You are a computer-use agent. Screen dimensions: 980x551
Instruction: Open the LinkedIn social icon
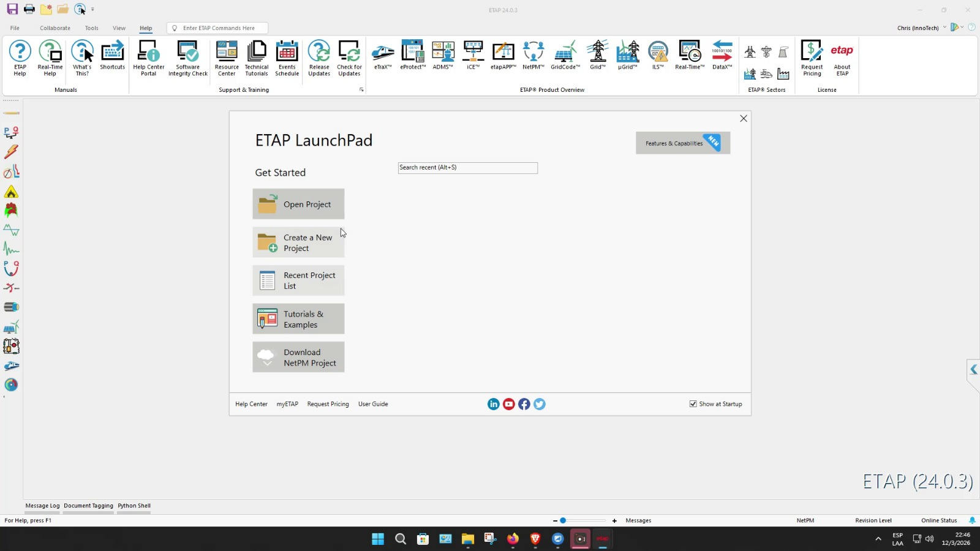pyautogui.click(x=493, y=404)
